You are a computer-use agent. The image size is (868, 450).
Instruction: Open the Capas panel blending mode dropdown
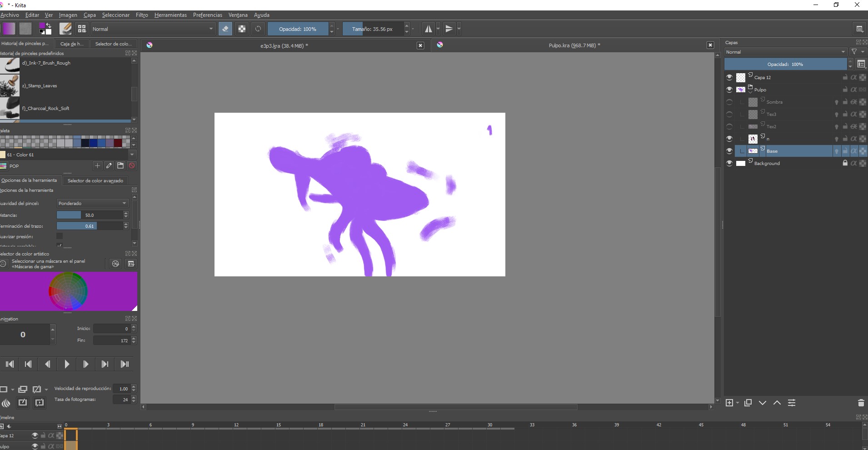coord(786,52)
